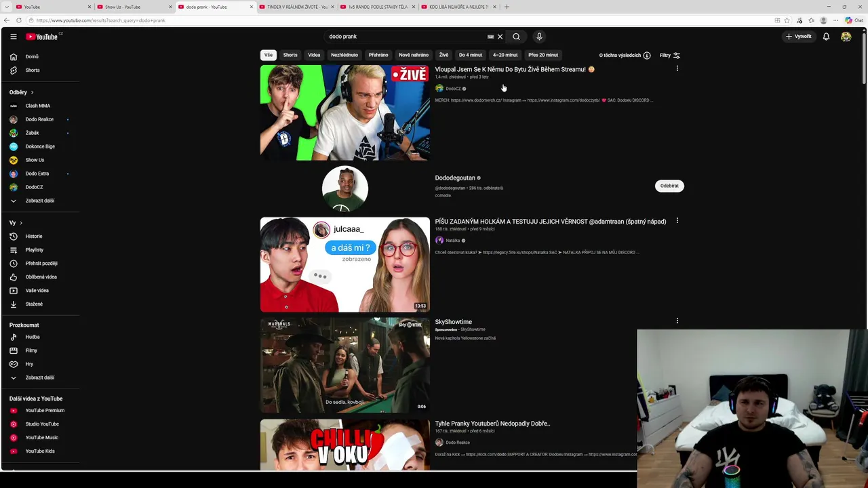Open Vaše videa in the sidebar
Screen dimensions: 868x488
(x=37, y=291)
